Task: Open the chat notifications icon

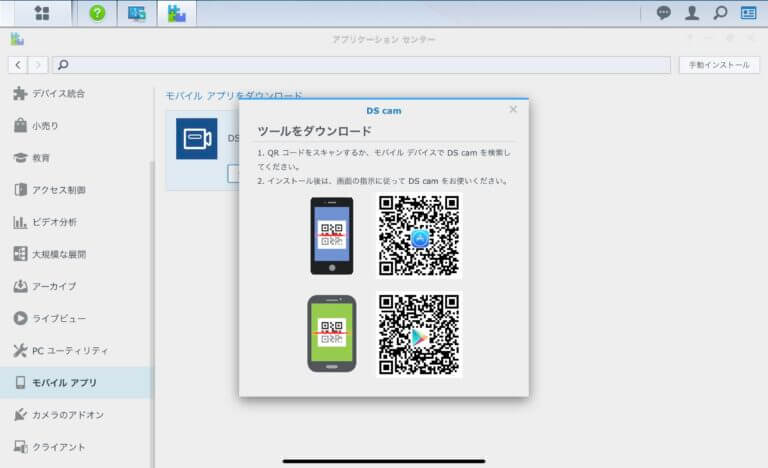Action: [x=664, y=13]
